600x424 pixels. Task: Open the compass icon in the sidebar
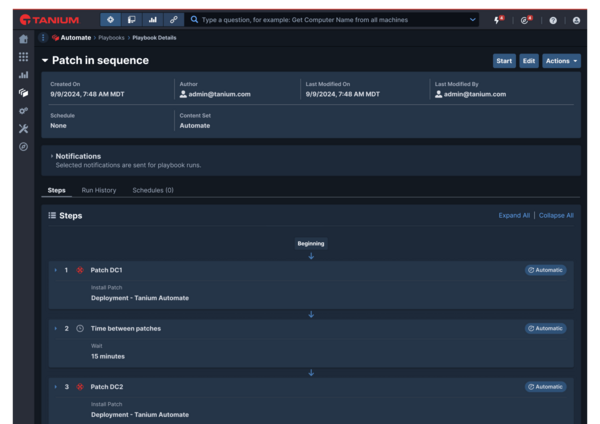tap(23, 147)
